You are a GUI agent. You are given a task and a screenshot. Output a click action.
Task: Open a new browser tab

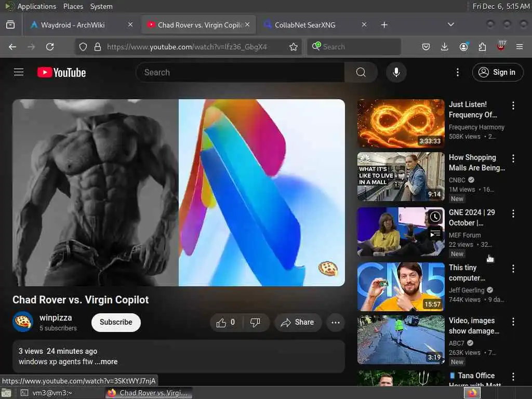384,25
